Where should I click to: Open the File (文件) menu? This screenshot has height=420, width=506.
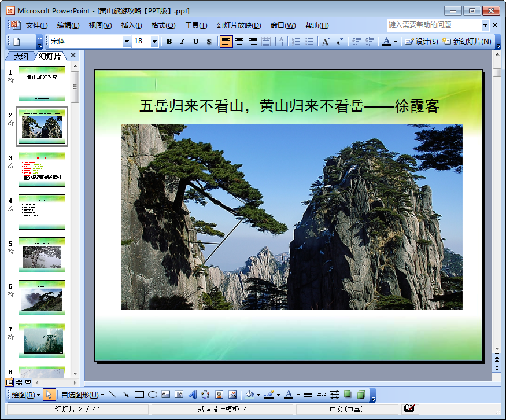pos(36,25)
